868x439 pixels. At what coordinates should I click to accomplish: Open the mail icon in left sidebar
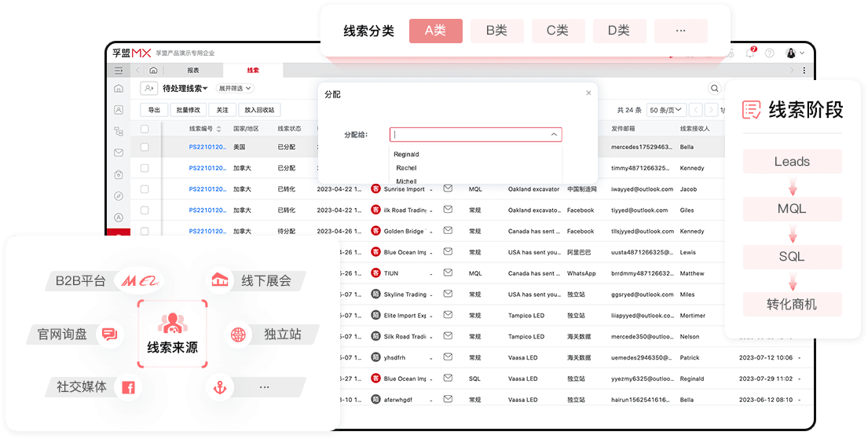119,152
